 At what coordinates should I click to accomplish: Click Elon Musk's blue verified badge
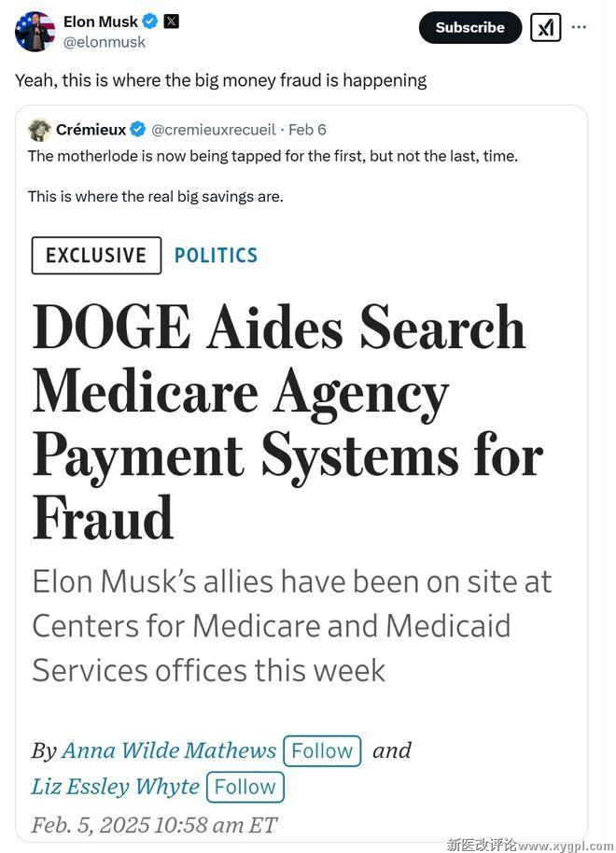(x=149, y=21)
